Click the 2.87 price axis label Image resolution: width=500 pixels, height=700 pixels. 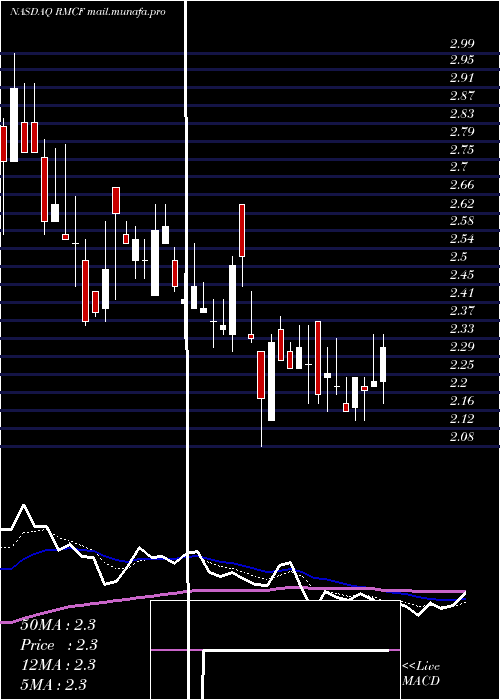click(x=462, y=96)
